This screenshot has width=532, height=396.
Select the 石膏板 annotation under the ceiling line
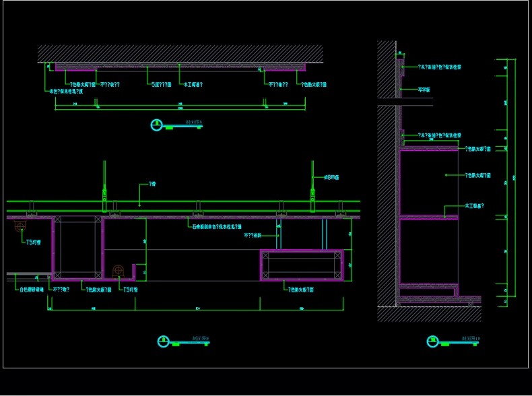214,227
